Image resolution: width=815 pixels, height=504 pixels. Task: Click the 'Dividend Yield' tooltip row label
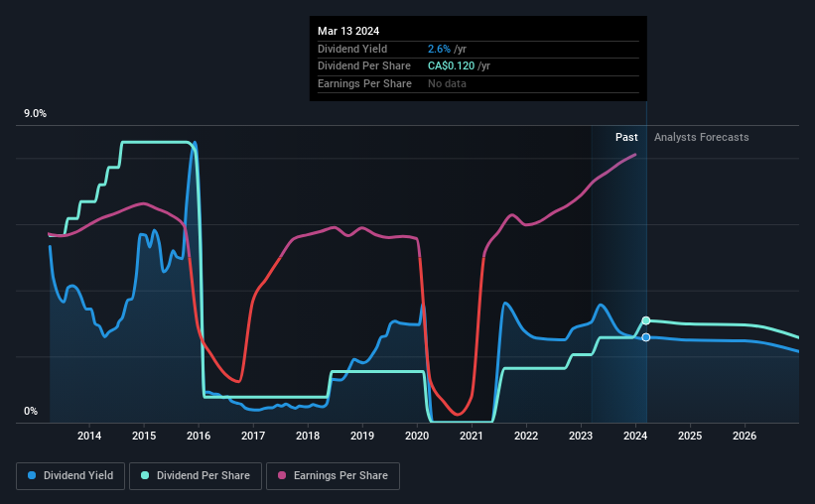(x=352, y=49)
